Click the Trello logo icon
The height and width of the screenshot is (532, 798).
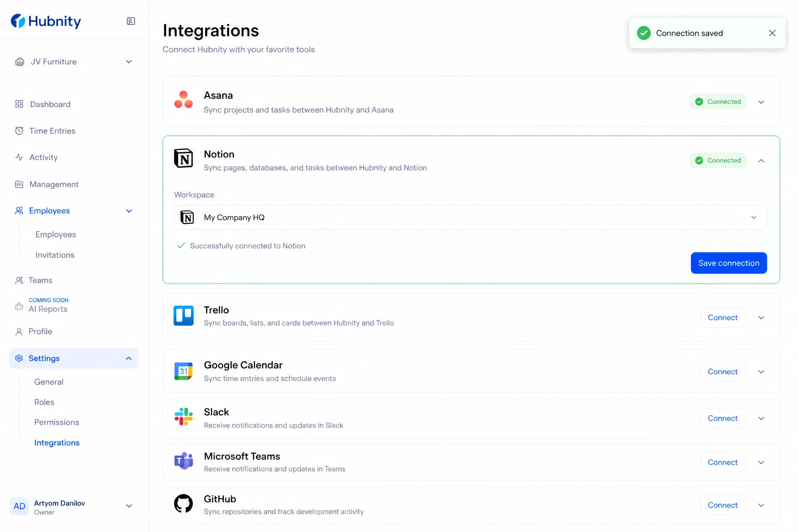tap(183, 316)
